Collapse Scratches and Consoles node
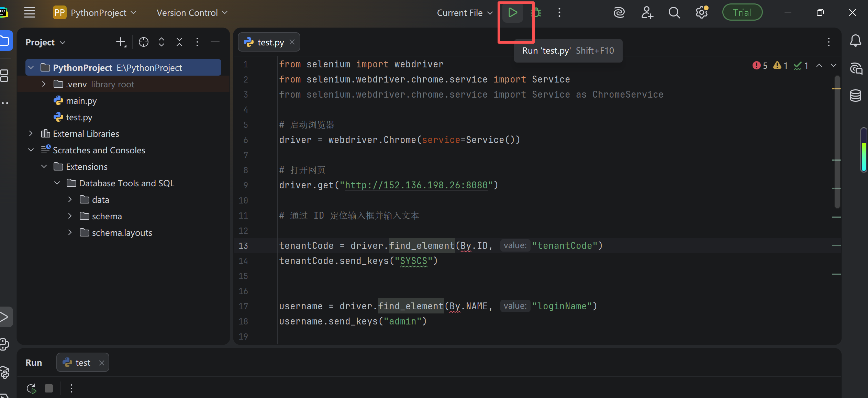This screenshot has width=868, height=398. click(x=31, y=150)
